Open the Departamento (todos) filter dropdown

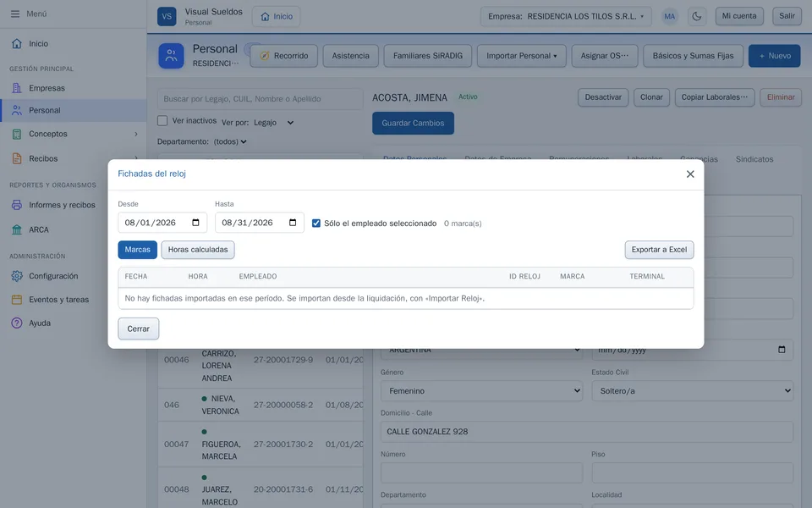(230, 141)
